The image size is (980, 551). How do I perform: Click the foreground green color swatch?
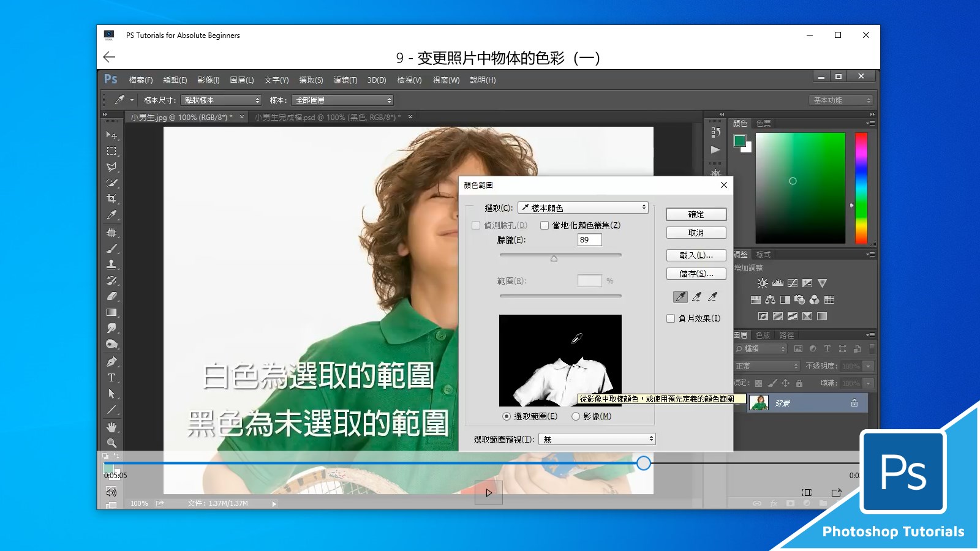click(x=740, y=141)
